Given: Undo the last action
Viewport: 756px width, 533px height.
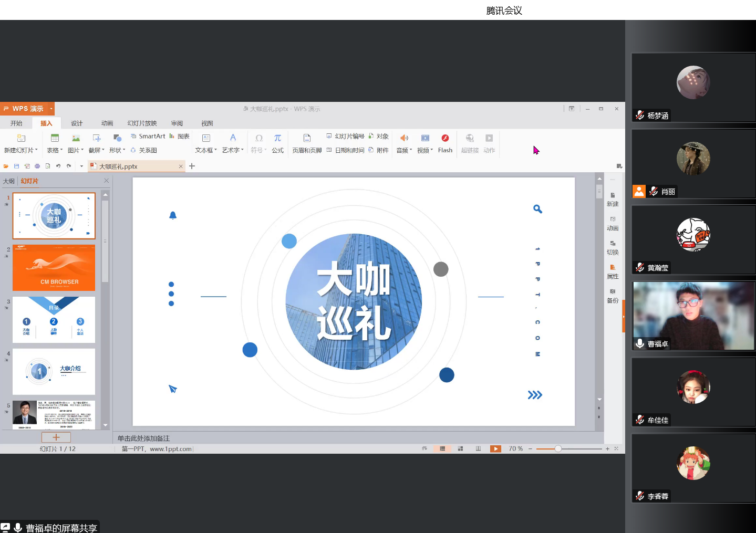Looking at the screenshot, I should [x=58, y=166].
